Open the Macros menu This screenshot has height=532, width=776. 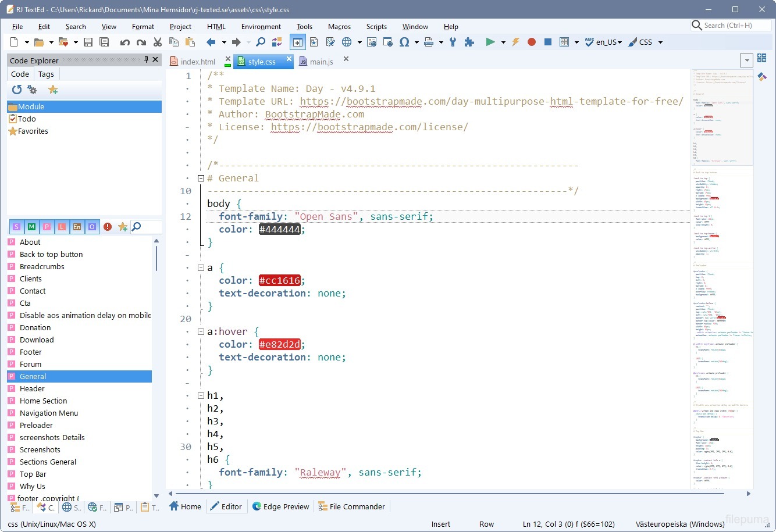(x=339, y=27)
